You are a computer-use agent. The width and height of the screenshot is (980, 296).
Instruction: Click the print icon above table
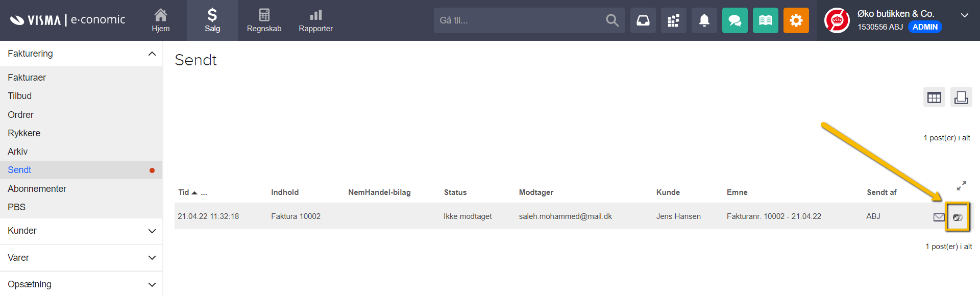(961, 97)
